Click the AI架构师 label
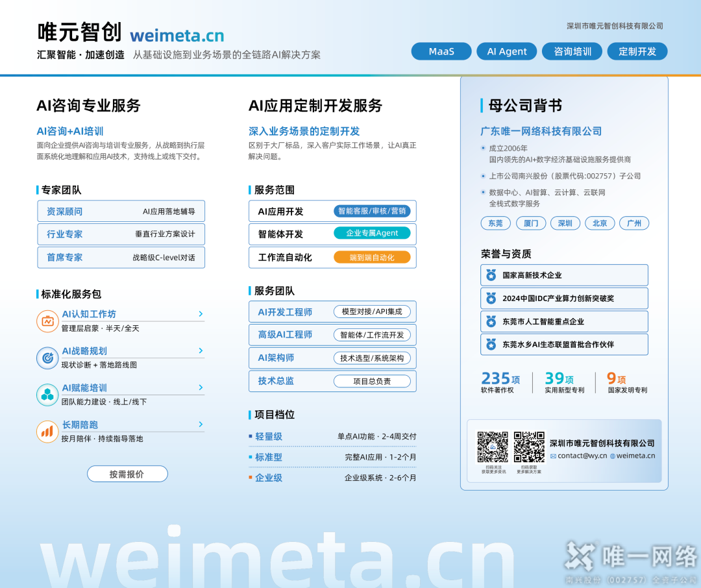Screen dimensions: 701x588 pos(276,358)
